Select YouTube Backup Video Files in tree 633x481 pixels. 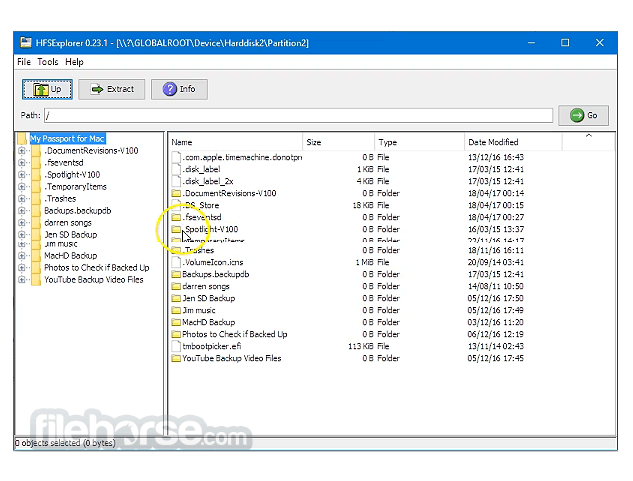click(x=94, y=279)
